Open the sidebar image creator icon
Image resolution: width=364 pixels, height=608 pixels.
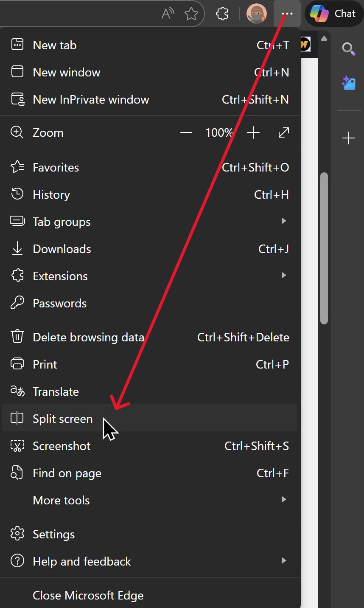click(348, 83)
